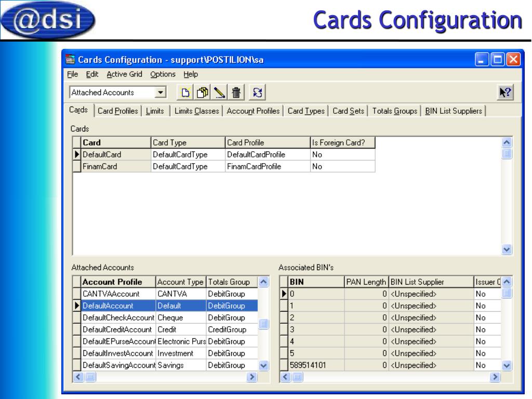Open the Options menu
The image size is (532, 399).
(163, 74)
